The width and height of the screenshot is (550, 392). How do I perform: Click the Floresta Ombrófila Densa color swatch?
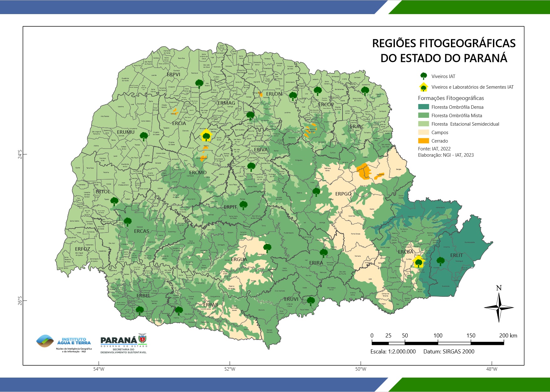[423, 107]
